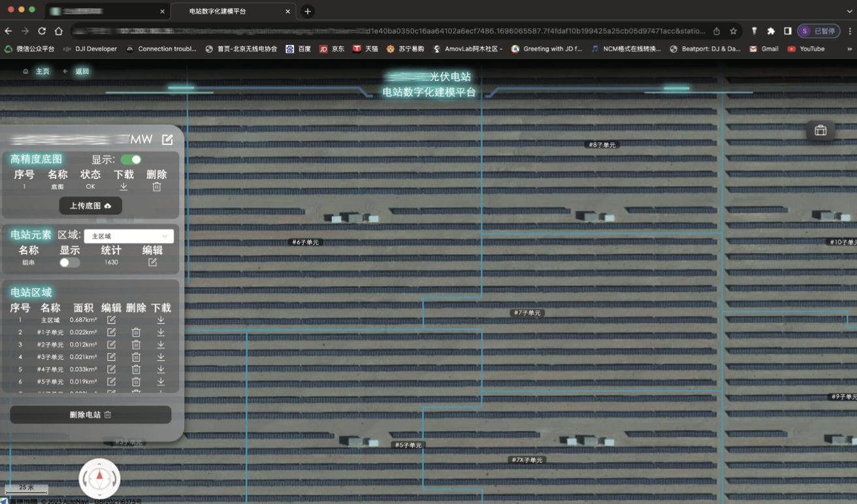This screenshot has height=504, width=857.
Task: Download the 主区域 region data
Action: pos(161,320)
